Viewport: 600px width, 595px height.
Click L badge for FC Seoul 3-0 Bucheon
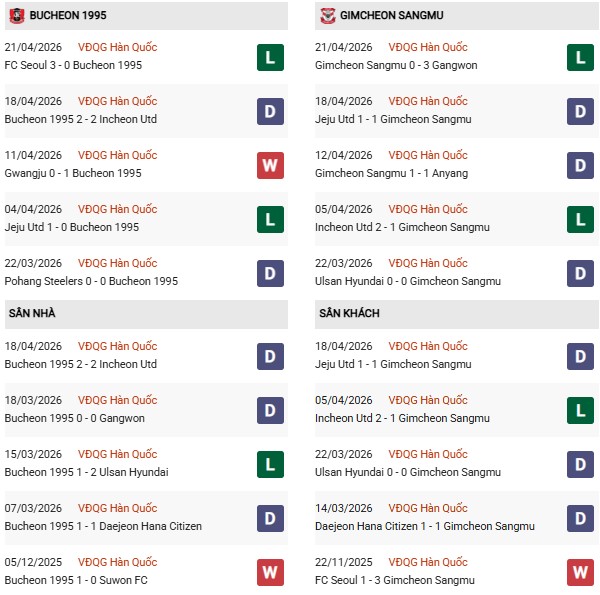270,57
